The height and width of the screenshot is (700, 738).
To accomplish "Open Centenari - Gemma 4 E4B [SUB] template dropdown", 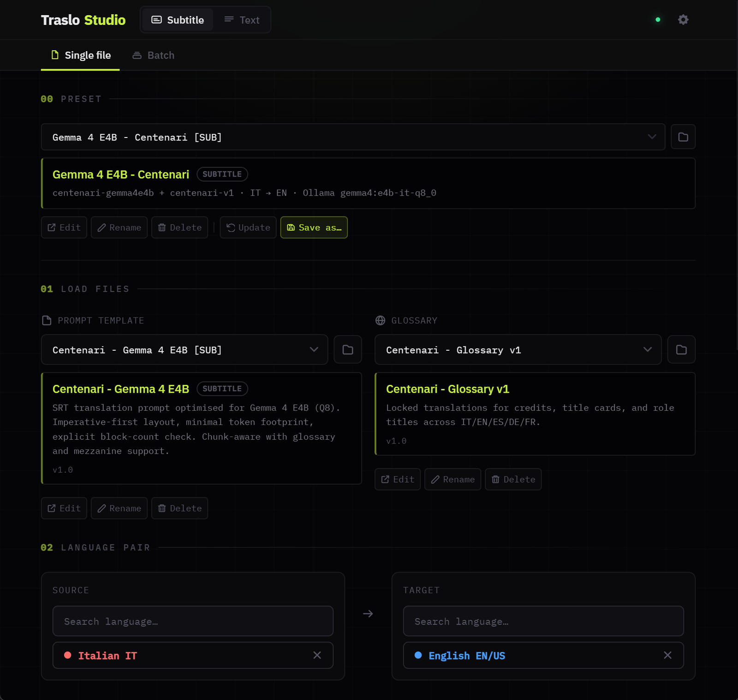I will pyautogui.click(x=184, y=350).
